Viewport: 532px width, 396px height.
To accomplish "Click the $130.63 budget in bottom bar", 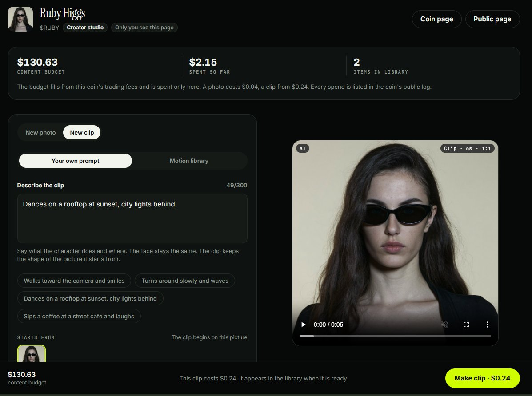I will [22, 374].
